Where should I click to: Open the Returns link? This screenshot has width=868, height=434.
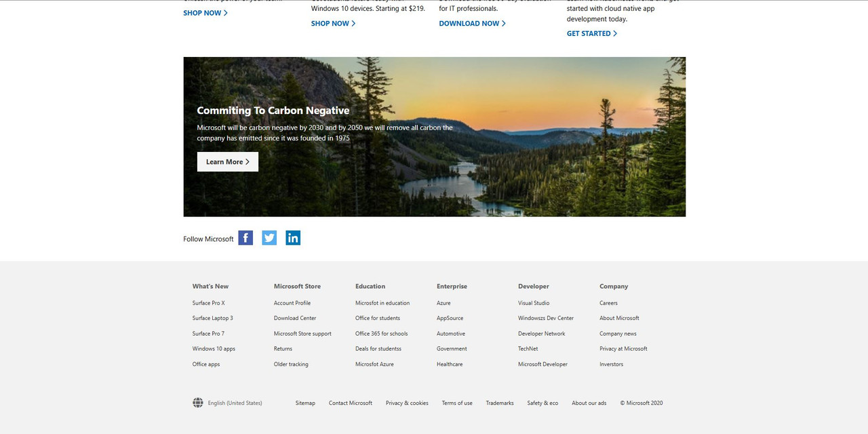point(283,349)
